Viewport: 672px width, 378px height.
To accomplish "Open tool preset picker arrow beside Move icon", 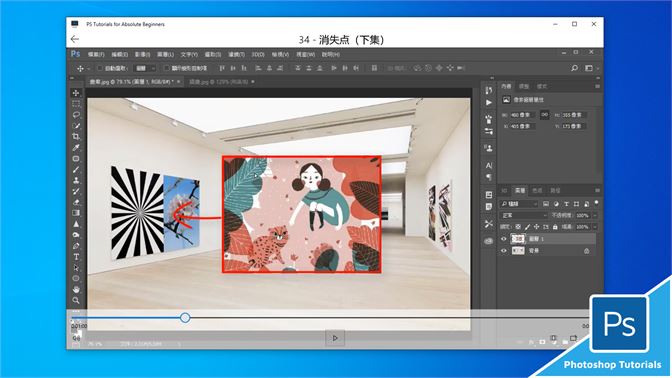I will pyautogui.click(x=89, y=69).
